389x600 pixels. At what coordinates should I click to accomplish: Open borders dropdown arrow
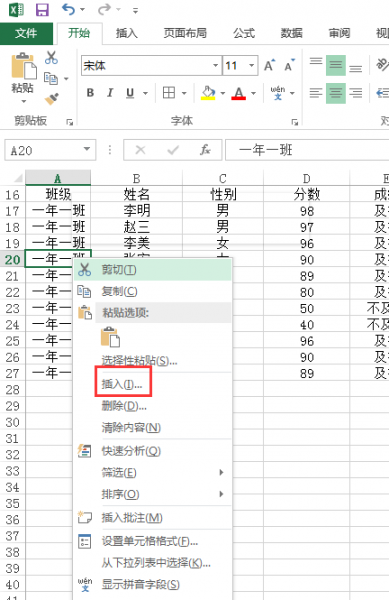coord(184,93)
